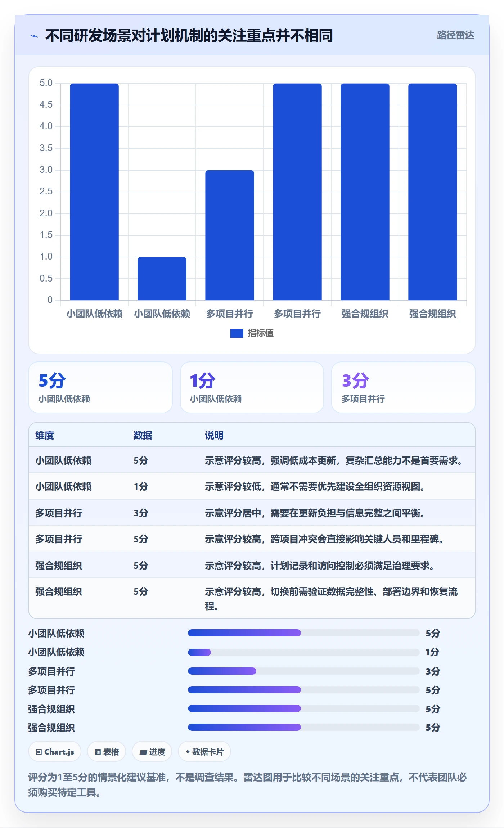Click the 数据 column header
The width and height of the screenshot is (504, 828).
click(x=143, y=435)
